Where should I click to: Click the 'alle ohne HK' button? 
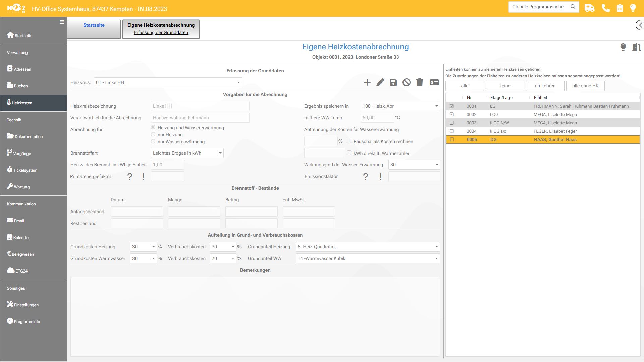[x=585, y=86]
